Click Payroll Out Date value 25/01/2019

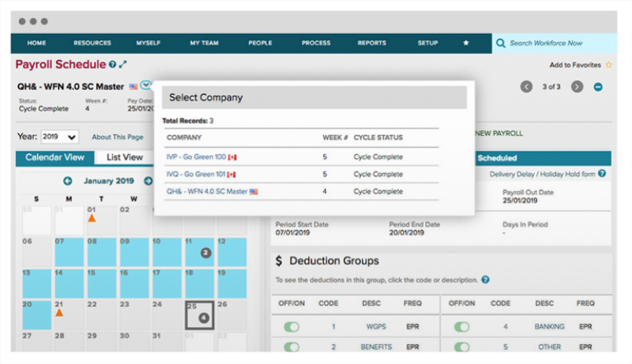pyautogui.click(x=520, y=200)
